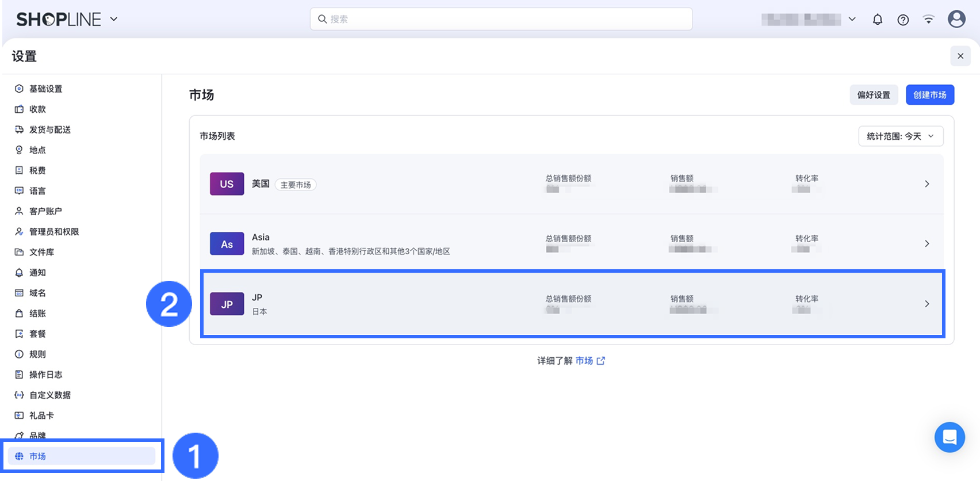Open the SHOPLINE logo dropdown arrow
Image resolution: width=980 pixels, height=481 pixels.
click(114, 19)
